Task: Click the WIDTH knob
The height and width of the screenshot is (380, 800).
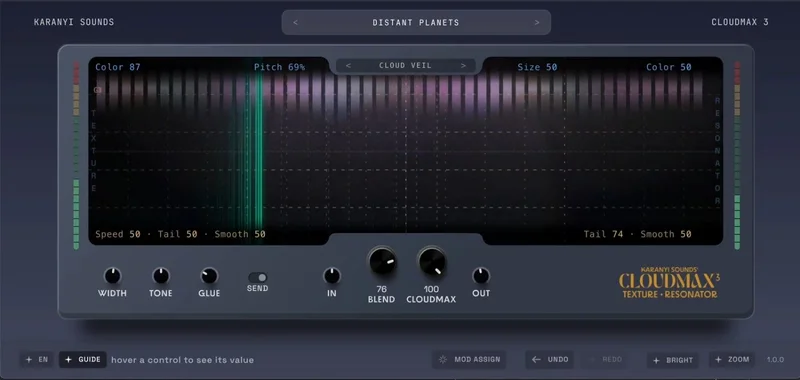Action: click(x=112, y=276)
